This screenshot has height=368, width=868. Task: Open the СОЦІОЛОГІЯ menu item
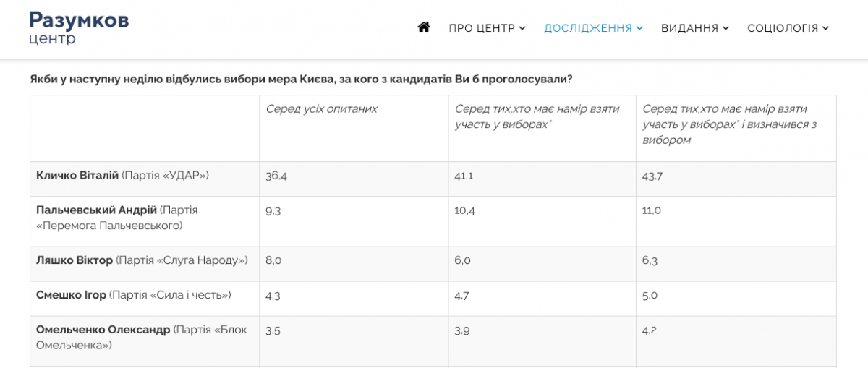(783, 28)
